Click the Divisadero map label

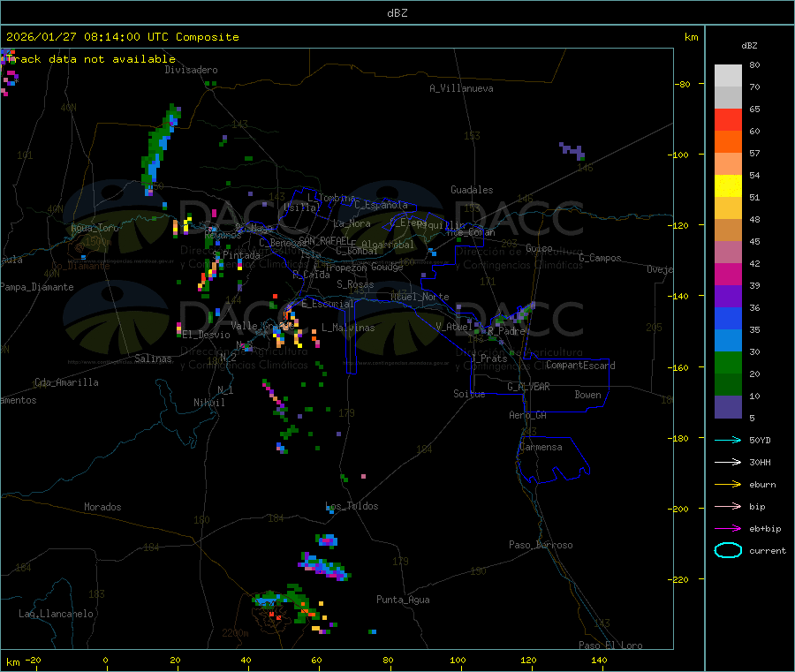tap(191, 70)
